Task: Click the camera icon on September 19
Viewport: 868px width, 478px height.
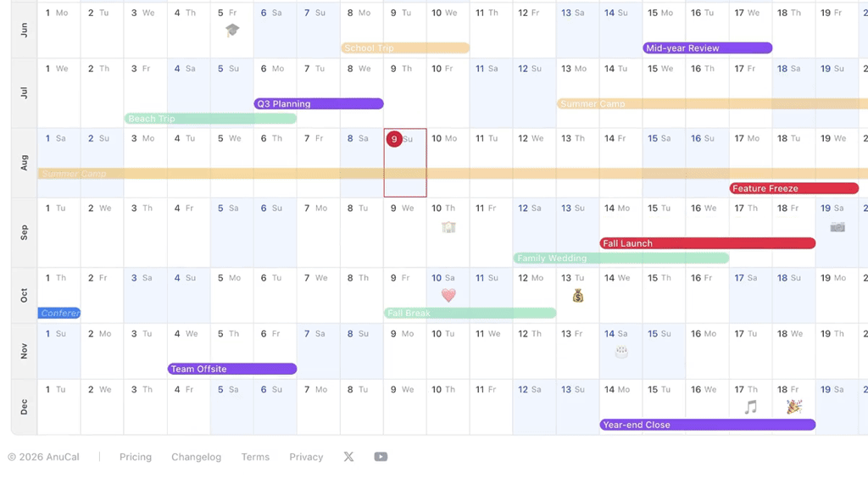Action: pyautogui.click(x=837, y=227)
